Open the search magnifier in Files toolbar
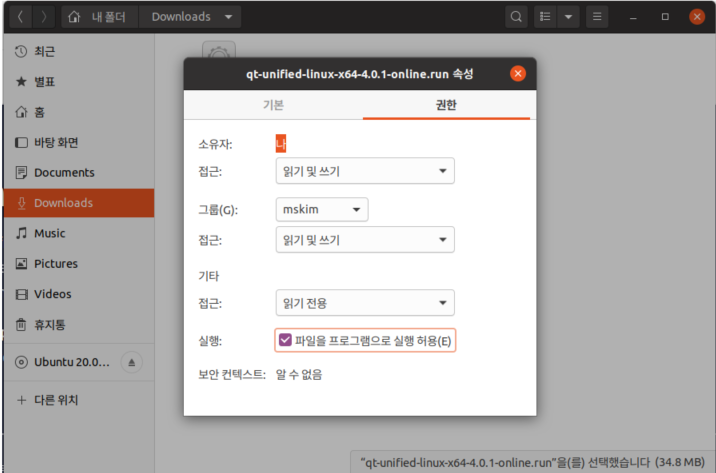Image resolution: width=716 pixels, height=473 pixels. pyautogui.click(x=516, y=17)
